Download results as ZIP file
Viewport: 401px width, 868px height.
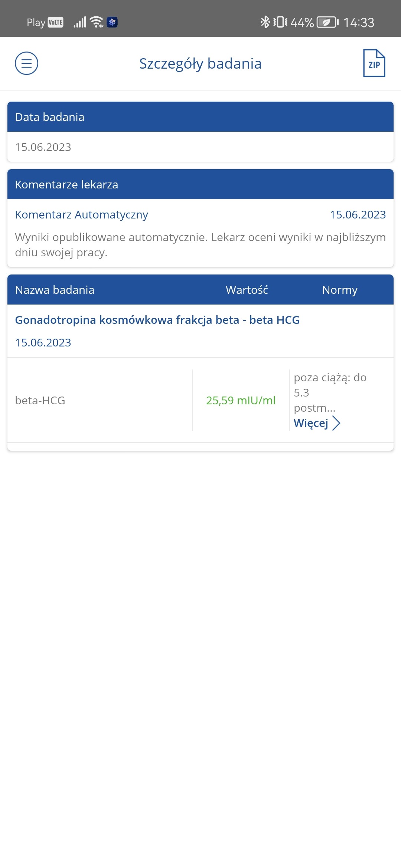coord(374,63)
